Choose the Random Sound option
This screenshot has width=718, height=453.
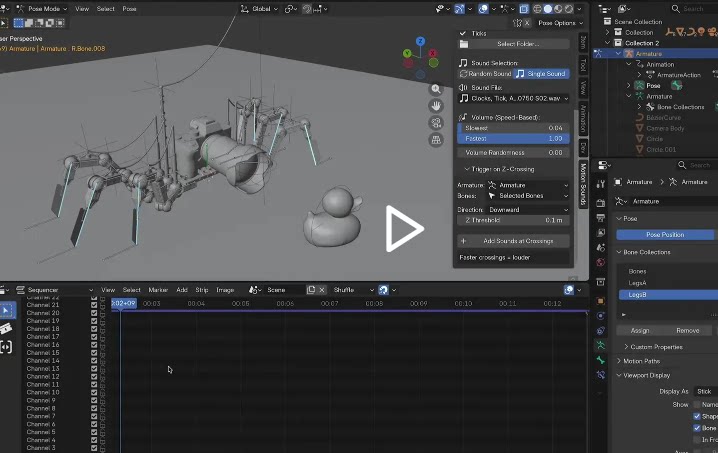click(x=485, y=74)
